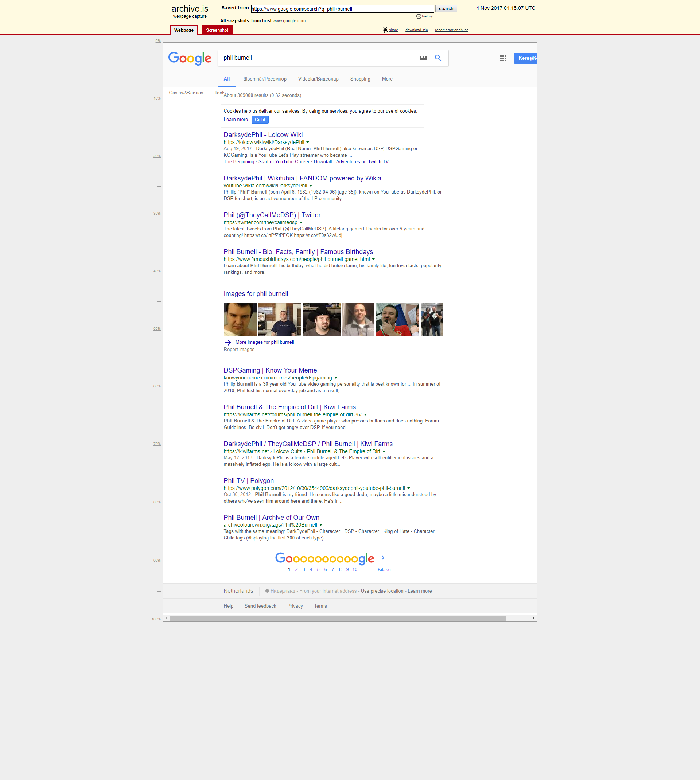Click Adventures on Twitch.TV sitelink

[362, 162]
